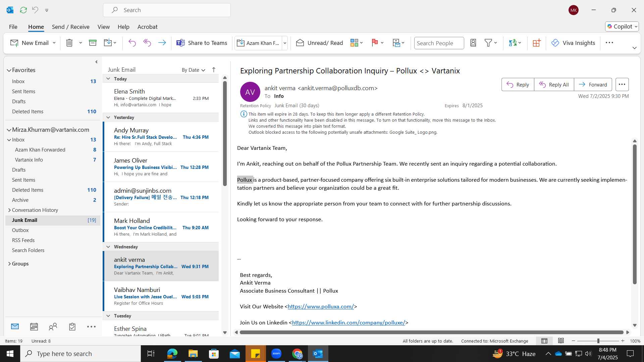Click the Search box in title bar

[167, 10]
